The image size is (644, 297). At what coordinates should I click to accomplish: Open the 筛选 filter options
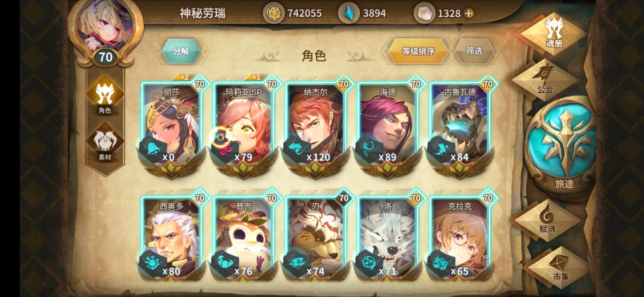pos(474,51)
